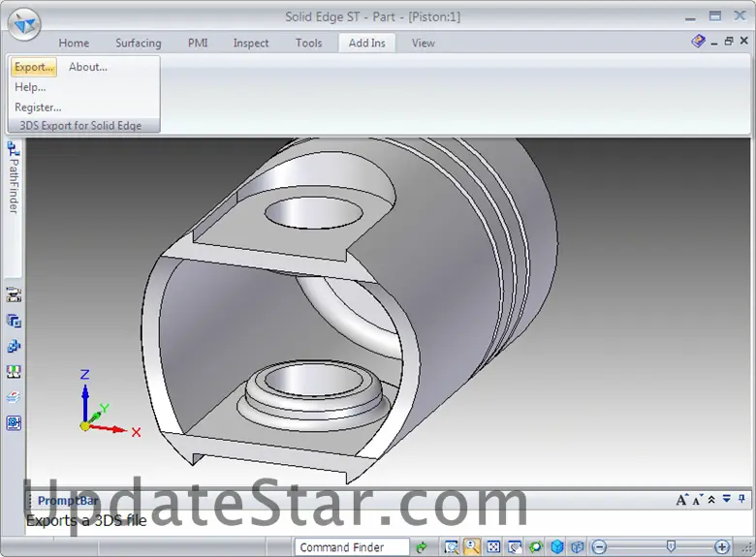Click the Register... button
Viewport: 756px width, 557px height.
click(x=38, y=108)
